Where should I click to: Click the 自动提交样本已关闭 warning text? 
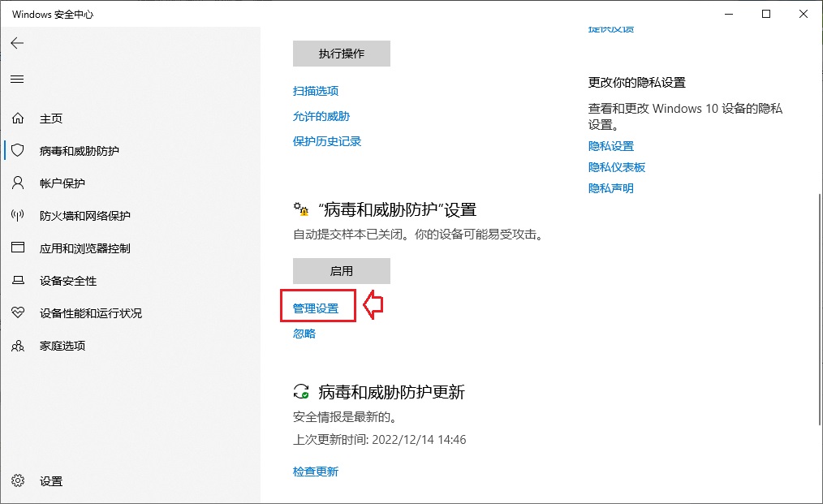click(x=418, y=235)
